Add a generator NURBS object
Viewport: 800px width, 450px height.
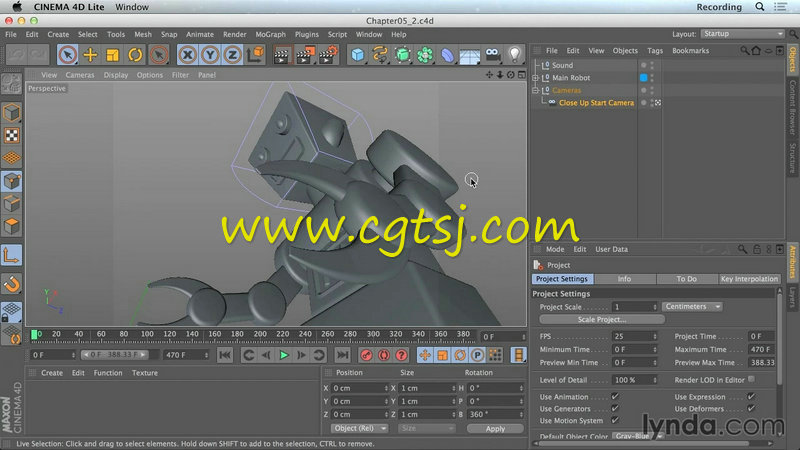pyautogui.click(x=403, y=55)
